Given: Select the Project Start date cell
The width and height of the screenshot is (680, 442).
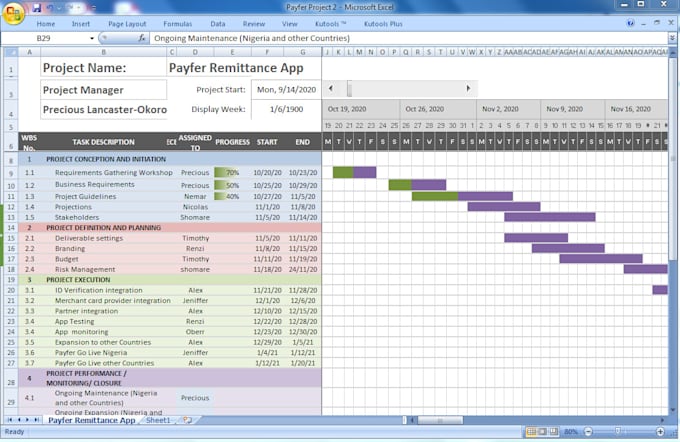Looking at the screenshot, I should [286, 90].
